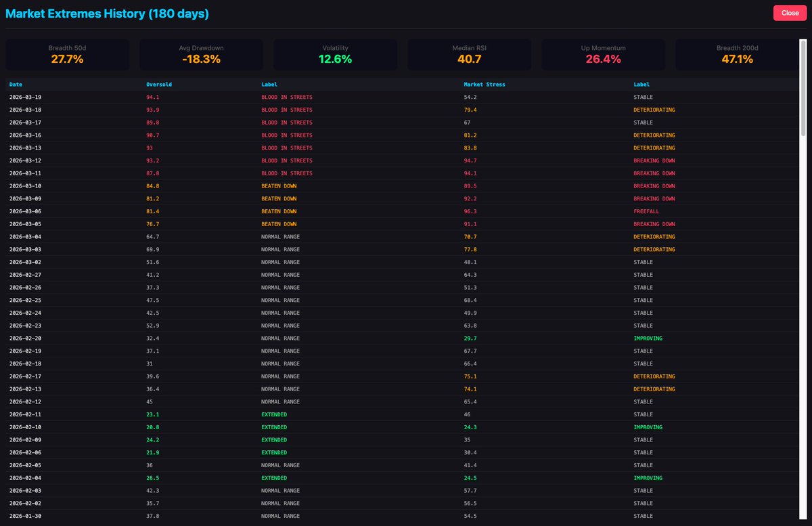Click market stress value 24.3

tap(470, 427)
